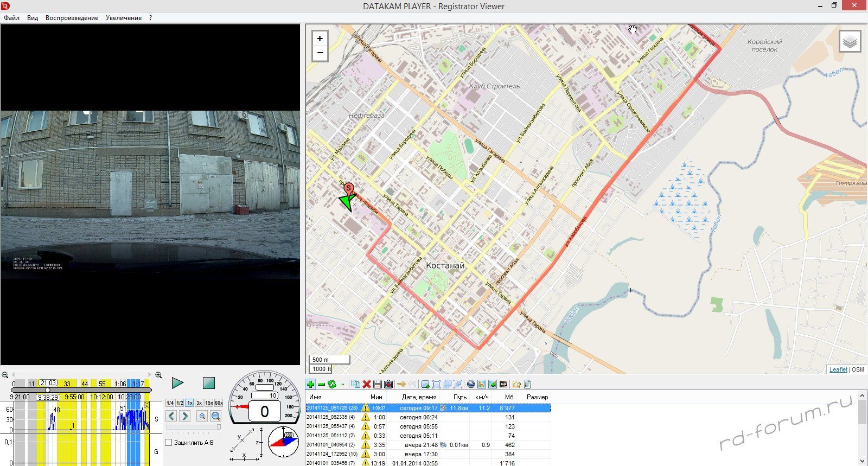Viewport: 868px width, 466px height.
Task: Click the floppy disk save icon
Action: coord(378,384)
